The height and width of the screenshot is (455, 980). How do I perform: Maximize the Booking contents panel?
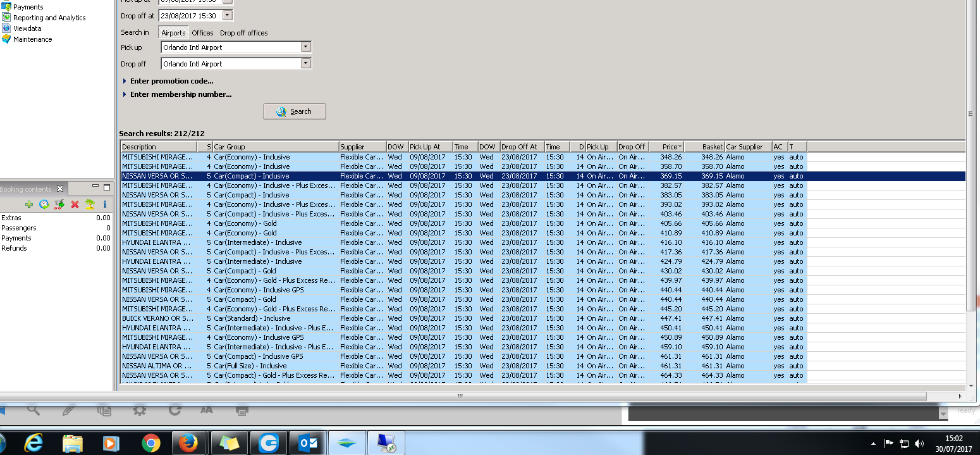(107, 187)
